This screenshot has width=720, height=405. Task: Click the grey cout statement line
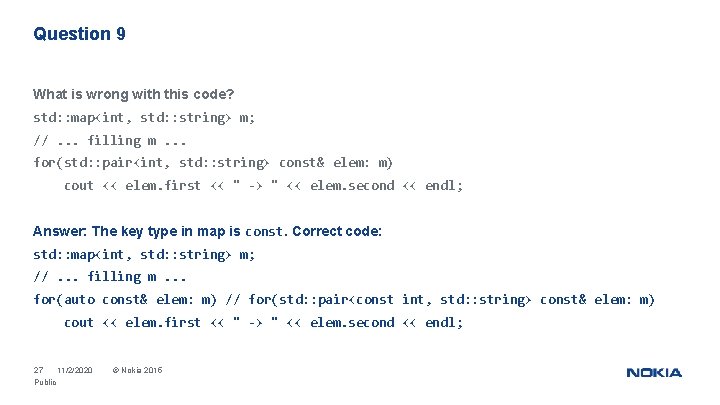(263, 186)
